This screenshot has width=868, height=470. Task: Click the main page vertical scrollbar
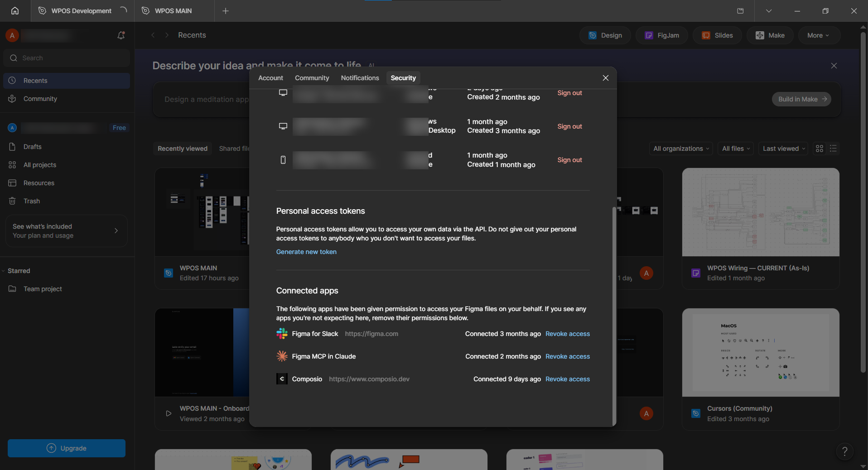(863, 203)
